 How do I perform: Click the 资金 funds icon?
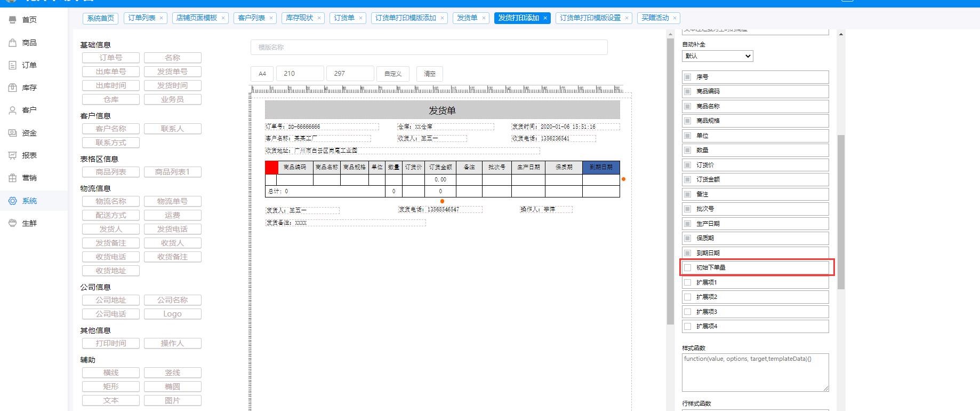13,133
